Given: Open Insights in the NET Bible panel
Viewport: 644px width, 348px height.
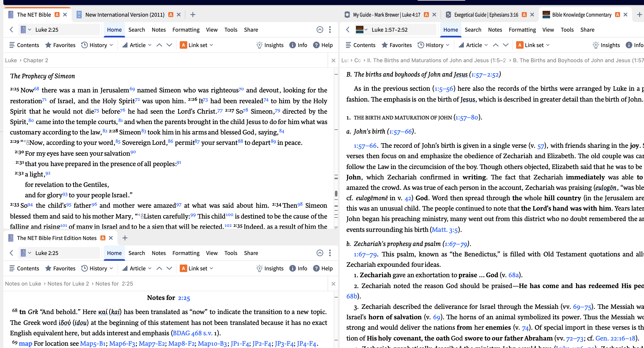Looking at the screenshot, I should (270, 45).
